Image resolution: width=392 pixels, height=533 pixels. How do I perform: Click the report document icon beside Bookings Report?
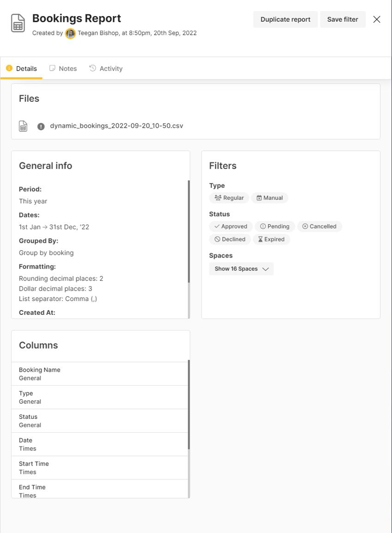17,22
